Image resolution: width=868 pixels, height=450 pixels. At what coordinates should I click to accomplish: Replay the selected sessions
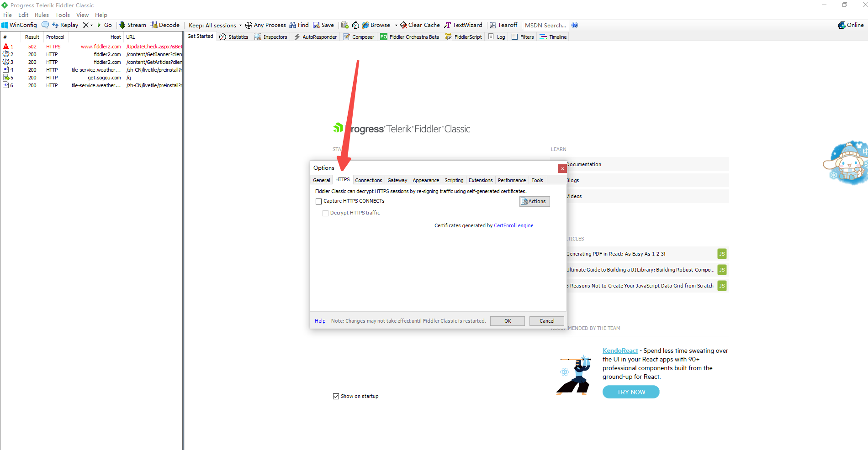coord(65,25)
